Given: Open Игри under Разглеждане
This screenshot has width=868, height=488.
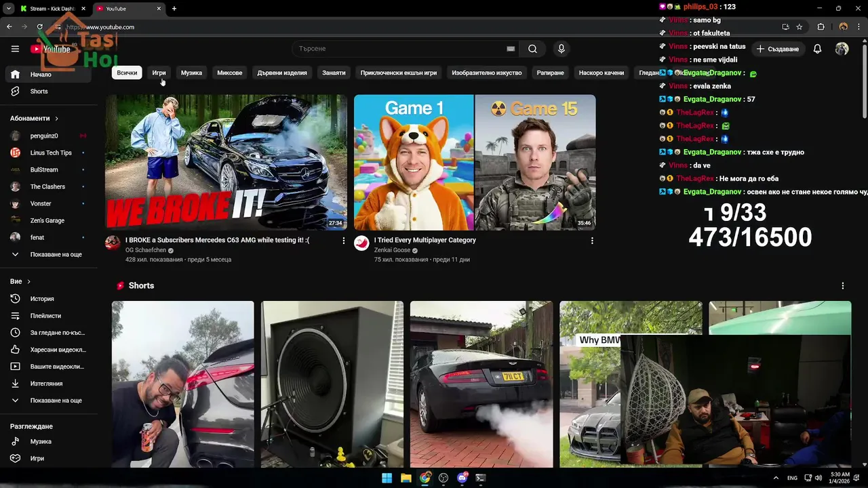Looking at the screenshot, I should [47, 458].
